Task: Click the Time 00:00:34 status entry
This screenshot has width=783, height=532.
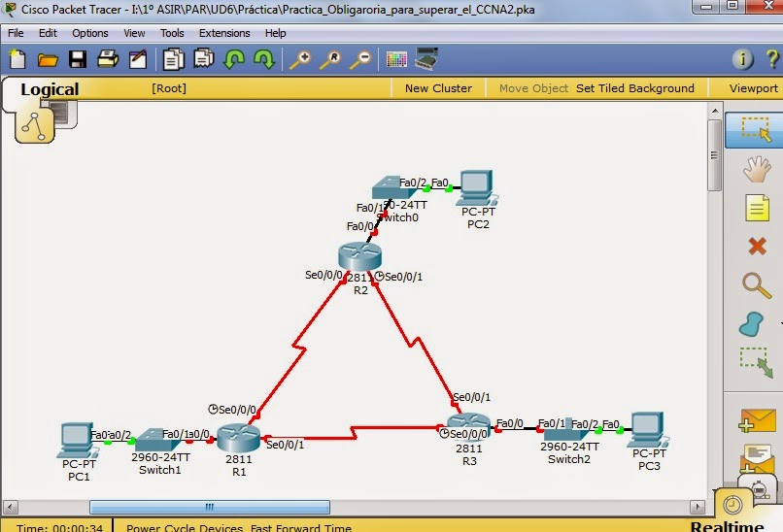Action: (x=59, y=527)
